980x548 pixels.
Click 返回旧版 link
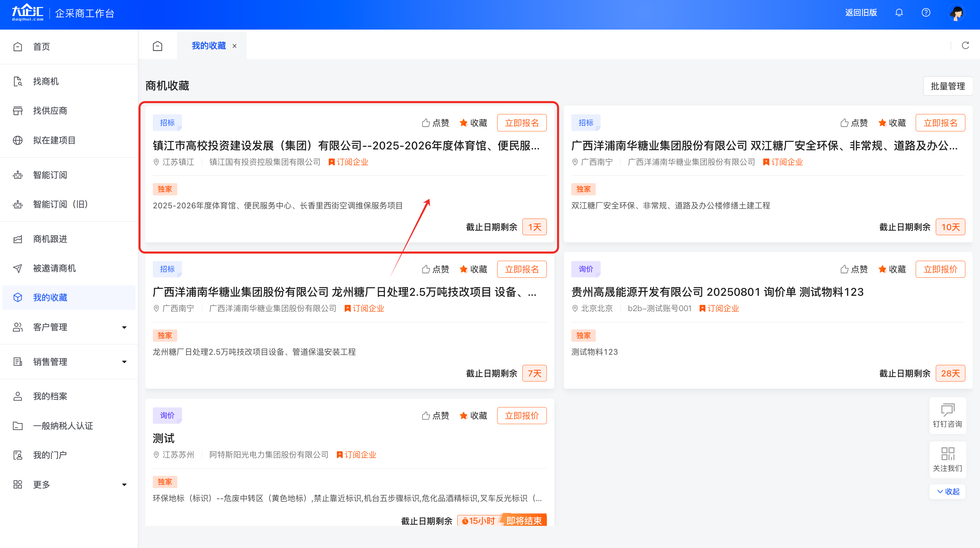tap(861, 13)
